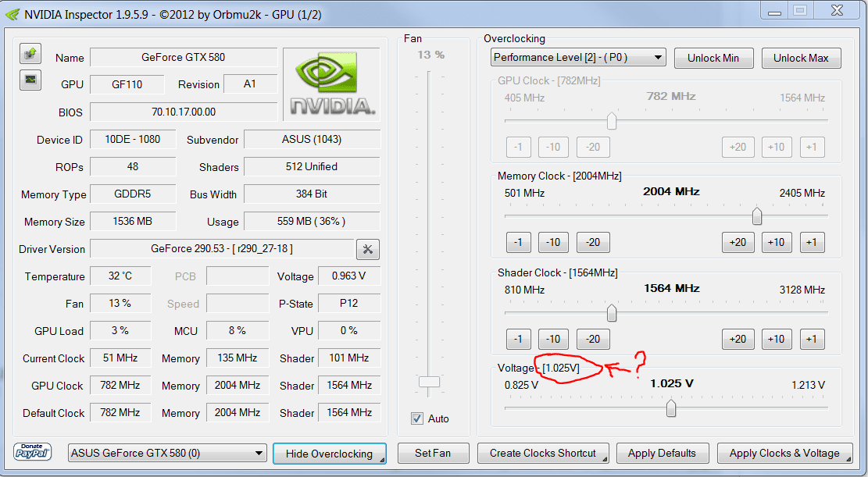The image size is (868, 477).
Task: Increase Shader Clock by 10 MHz
Action: pos(777,340)
